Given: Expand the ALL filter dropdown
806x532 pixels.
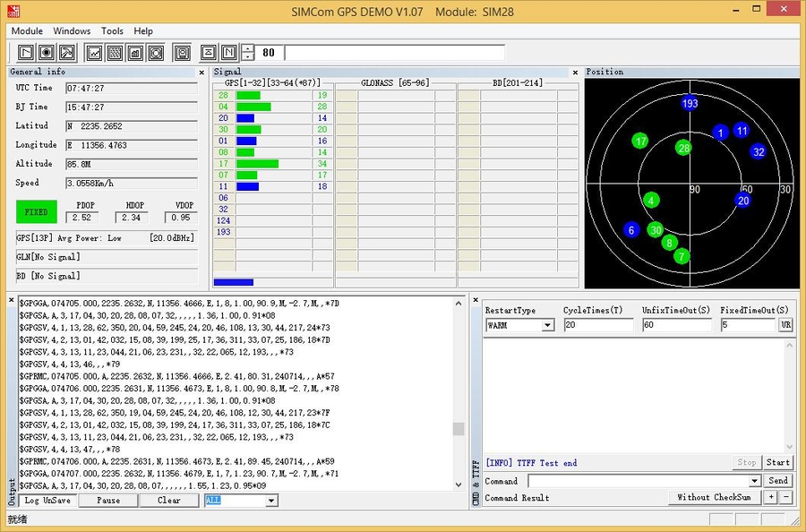Looking at the screenshot, I should (x=271, y=501).
